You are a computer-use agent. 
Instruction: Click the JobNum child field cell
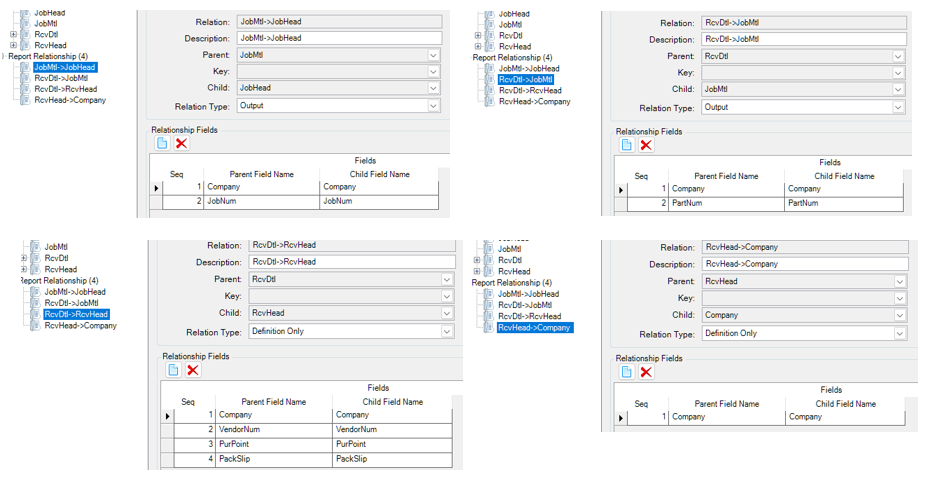(x=379, y=201)
